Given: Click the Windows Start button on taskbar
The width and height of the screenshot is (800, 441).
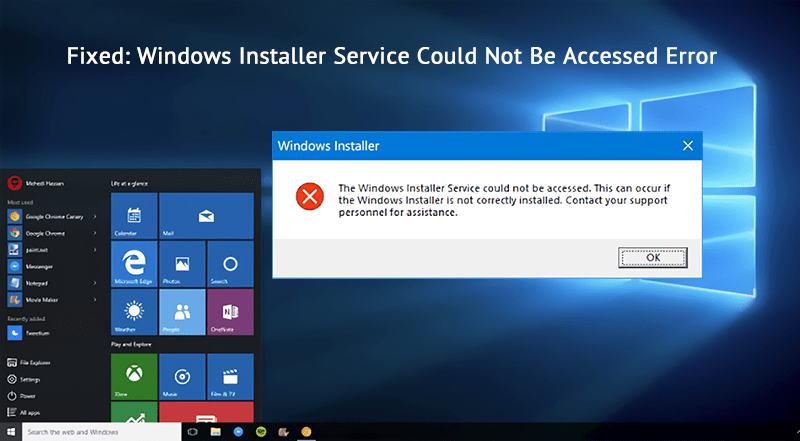Looking at the screenshot, I should click(11, 432).
